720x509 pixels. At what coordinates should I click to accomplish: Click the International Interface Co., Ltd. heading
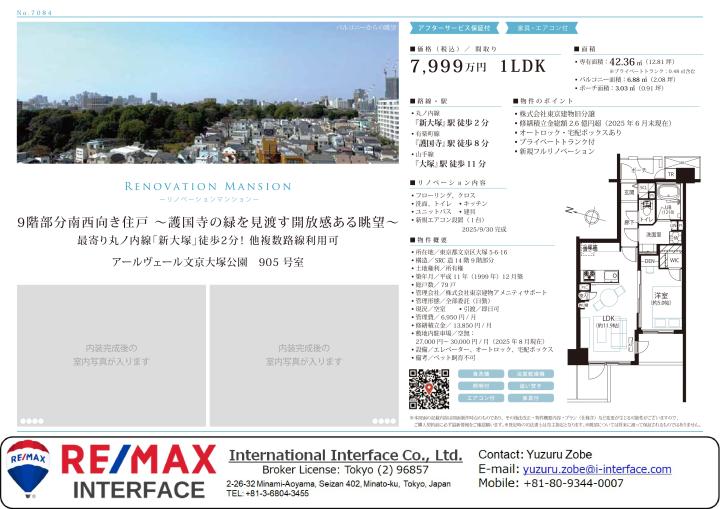345,455
